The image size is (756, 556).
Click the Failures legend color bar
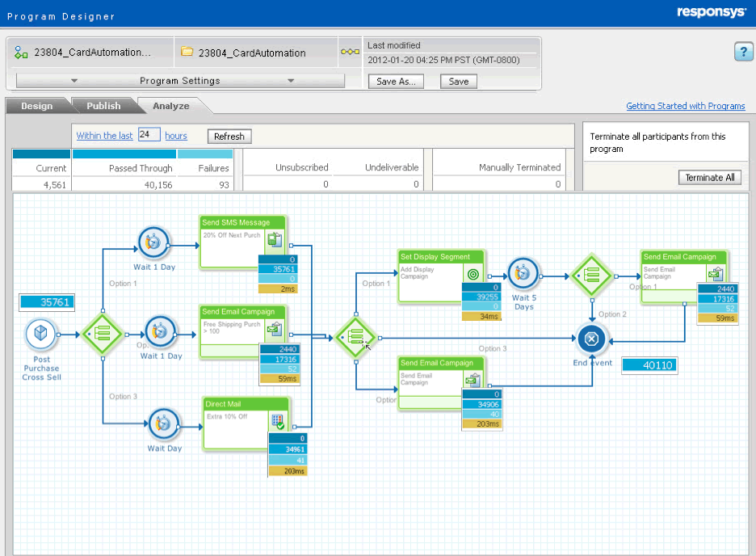coord(205,154)
